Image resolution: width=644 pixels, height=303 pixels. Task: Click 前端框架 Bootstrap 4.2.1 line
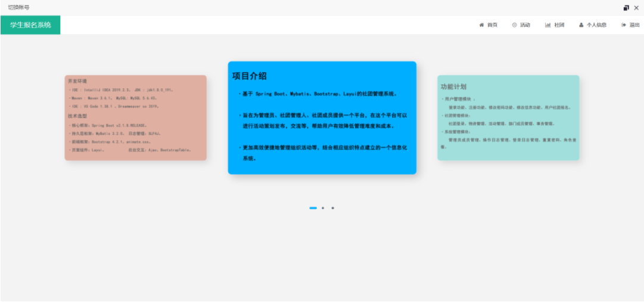pos(110,142)
